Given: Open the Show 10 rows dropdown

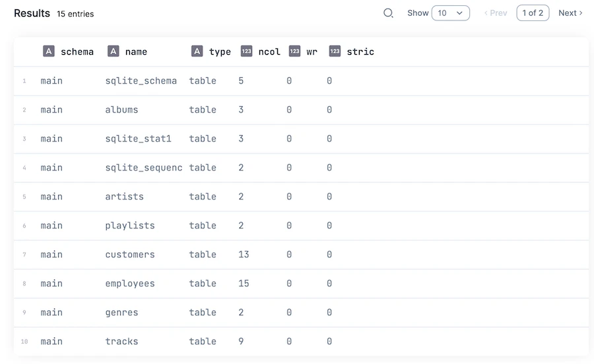Looking at the screenshot, I should coord(450,13).
